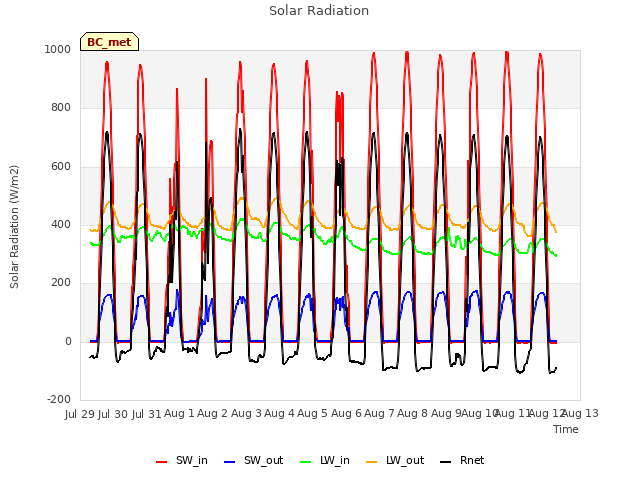Click the BC_met annotation label
This screenshot has height=480, width=640.
point(109,42)
